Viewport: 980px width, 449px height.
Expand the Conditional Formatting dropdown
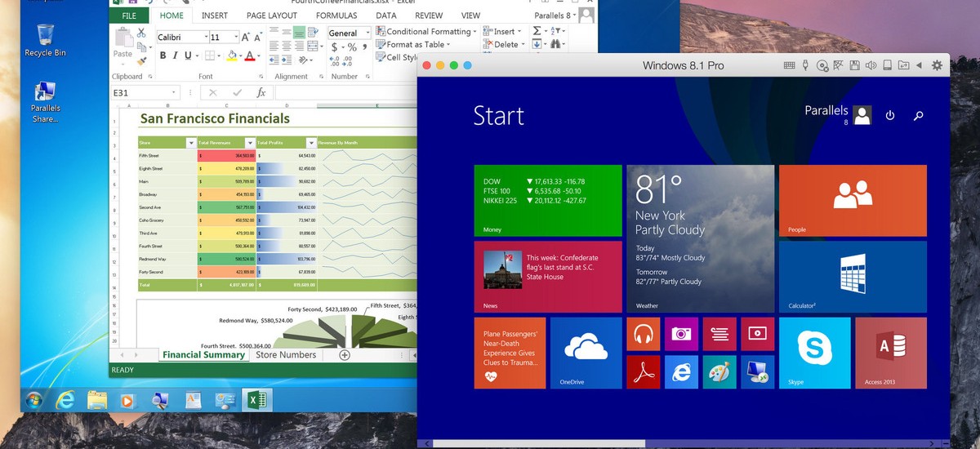(x=427, y=32)
